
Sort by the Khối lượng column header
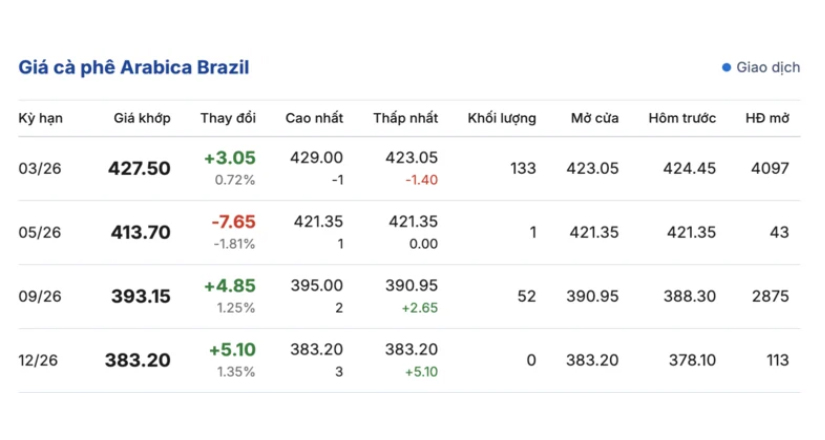tap(502, 118)
